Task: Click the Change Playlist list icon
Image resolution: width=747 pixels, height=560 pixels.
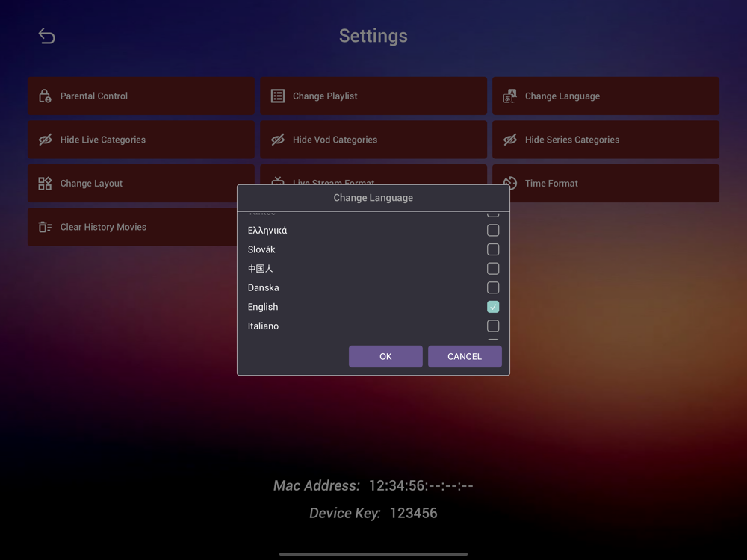Action: coord(278,96)
